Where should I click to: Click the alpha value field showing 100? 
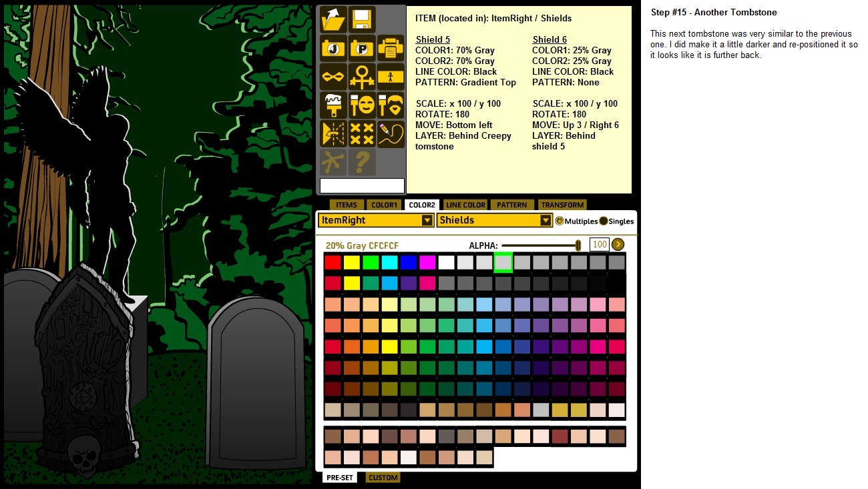tap(600, 245)
